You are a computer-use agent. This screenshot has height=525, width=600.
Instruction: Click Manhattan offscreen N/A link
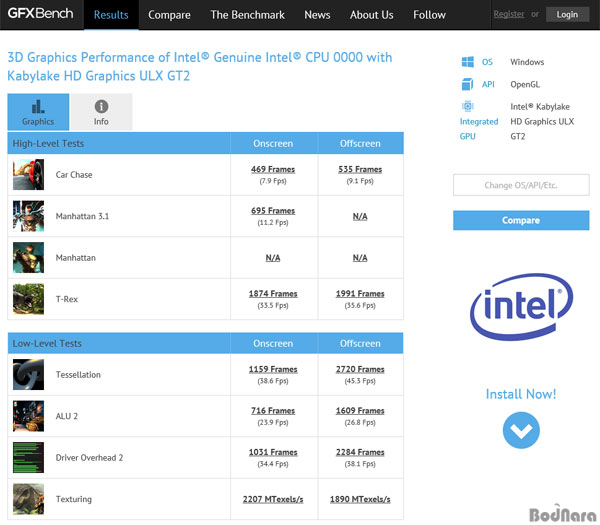[360, 258]
